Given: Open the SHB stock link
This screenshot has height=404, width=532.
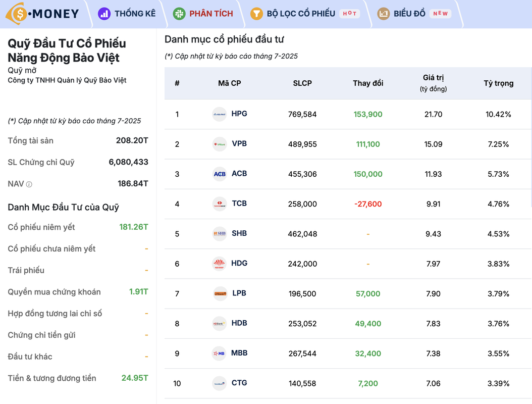Looking at the screenshot, I should [x=239, y=233].
